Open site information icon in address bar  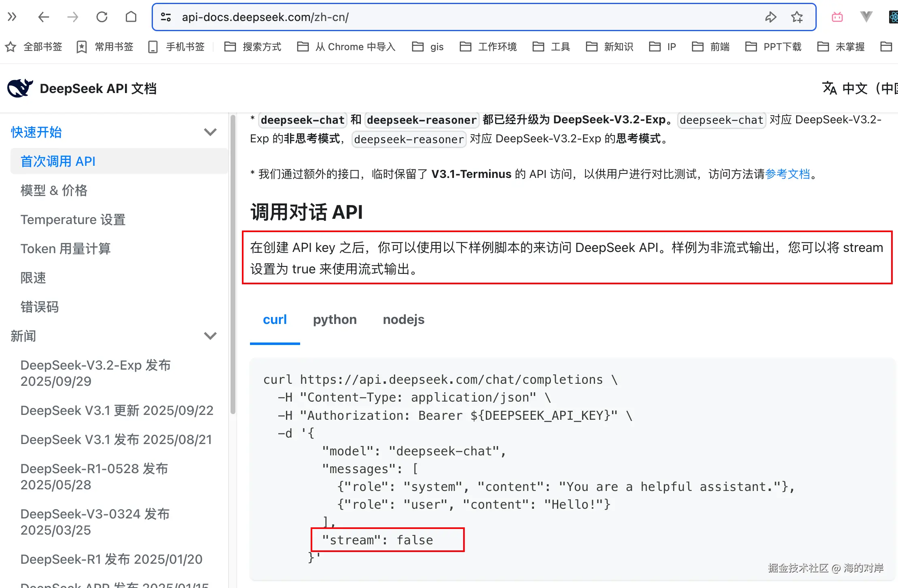coord(166,17)
